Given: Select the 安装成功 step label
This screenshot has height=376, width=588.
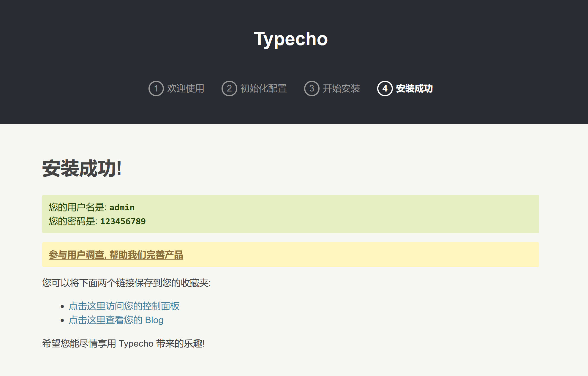Looking at the screenshot, I should click(414, 89).
